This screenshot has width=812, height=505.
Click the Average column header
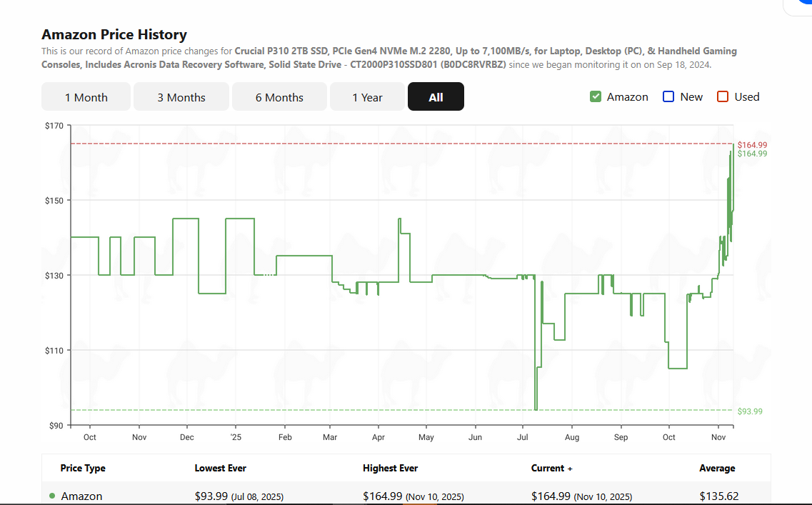717,469
